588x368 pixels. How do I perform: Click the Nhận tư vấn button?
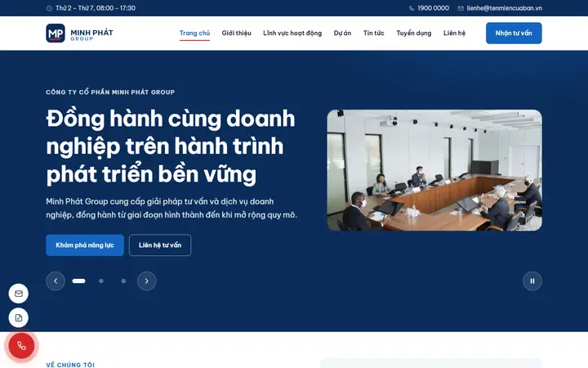514,33
